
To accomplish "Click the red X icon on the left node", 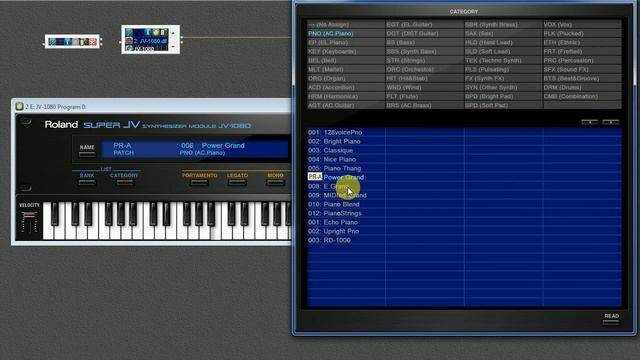I will (93, 42).
